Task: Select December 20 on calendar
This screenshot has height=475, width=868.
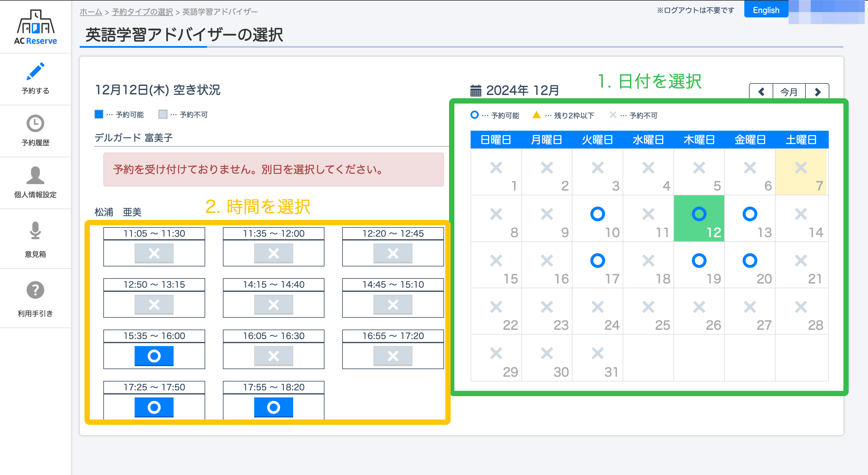Action: (750, 265)
